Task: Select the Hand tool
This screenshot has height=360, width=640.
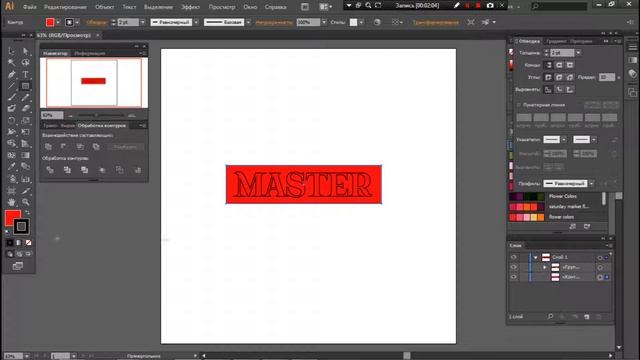Action: click(x=11, y=202)
